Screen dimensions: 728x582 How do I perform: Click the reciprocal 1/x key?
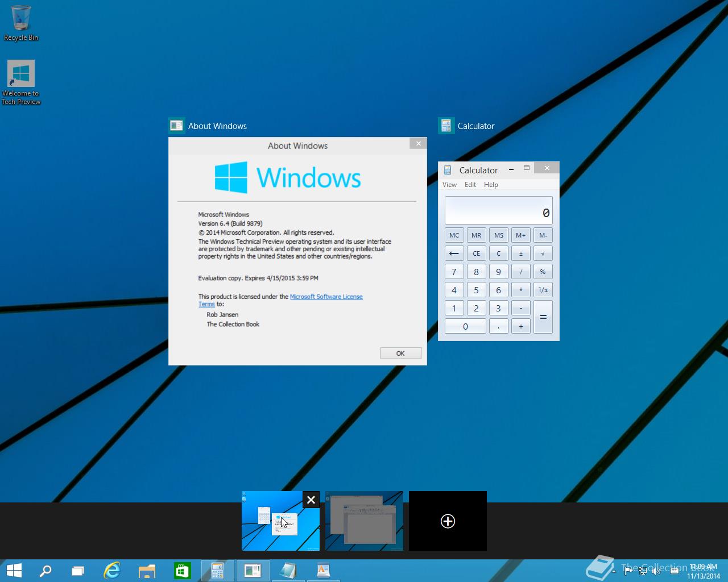[x=543, y=290]
